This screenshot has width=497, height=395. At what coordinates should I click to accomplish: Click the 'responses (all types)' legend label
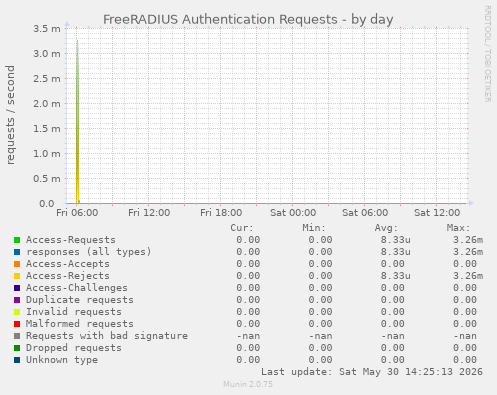89,252
